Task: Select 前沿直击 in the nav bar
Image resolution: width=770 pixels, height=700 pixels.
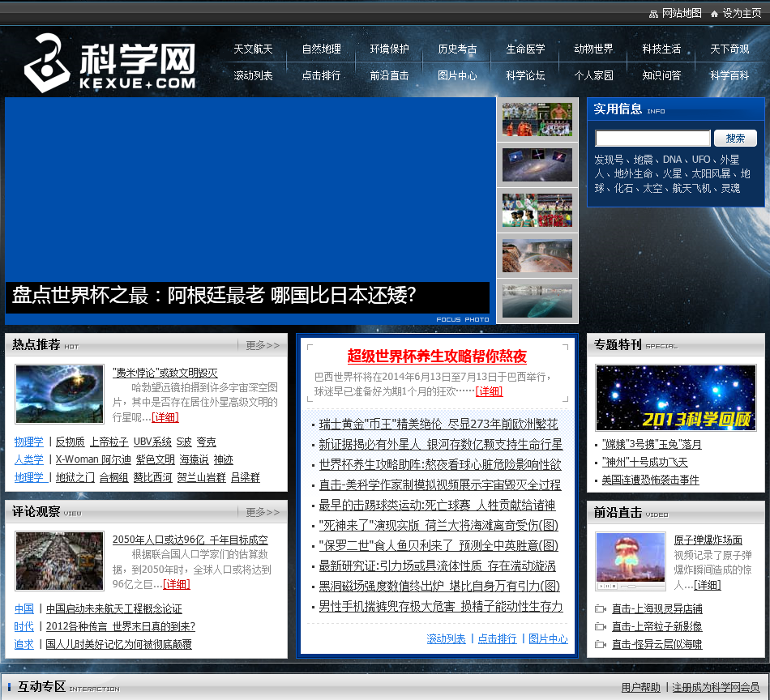Action: 389,75
